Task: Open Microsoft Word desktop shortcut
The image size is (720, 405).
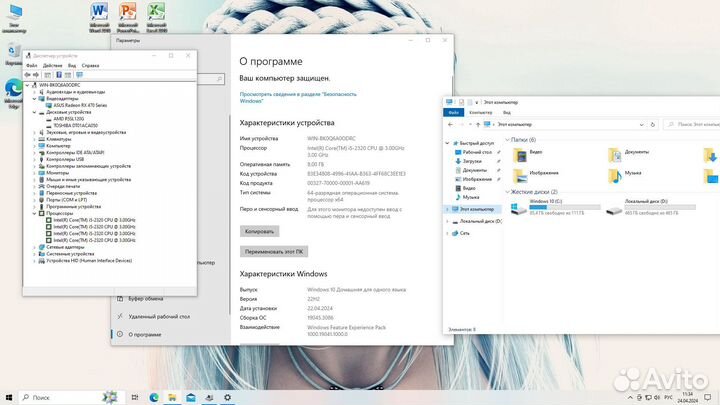Action: pos(99,17)
